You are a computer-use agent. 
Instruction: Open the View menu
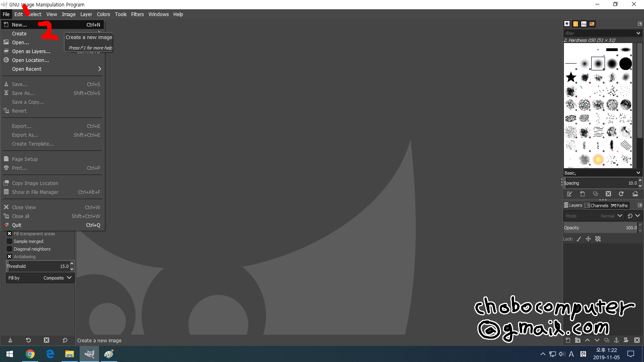(x=52, y=14)
